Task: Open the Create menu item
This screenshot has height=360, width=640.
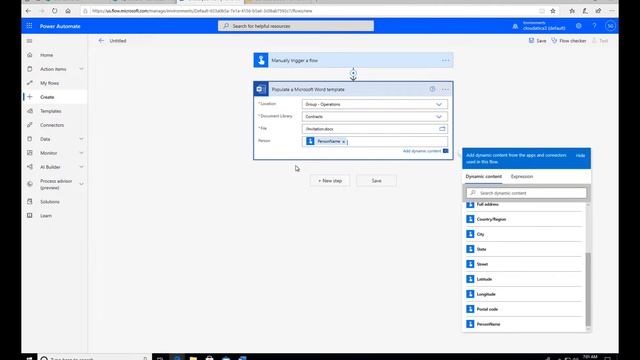Action: pyautogui.click(x=55, y=97)
